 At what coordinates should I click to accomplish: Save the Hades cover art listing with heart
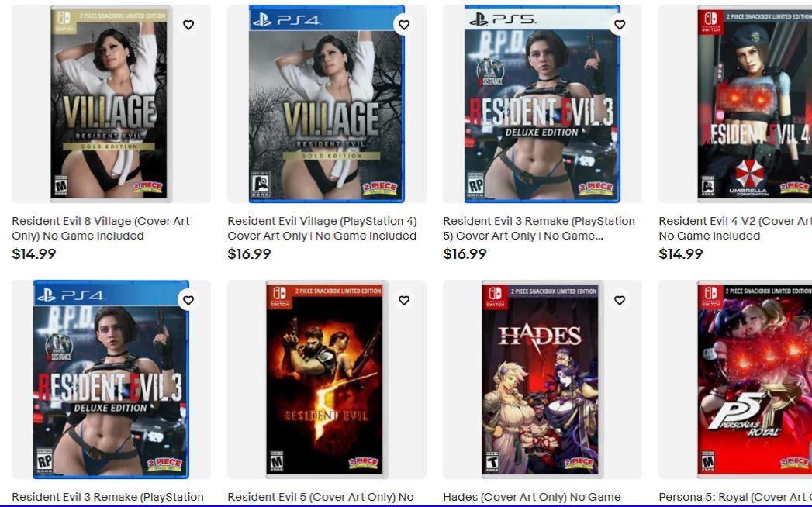[620, 300]
